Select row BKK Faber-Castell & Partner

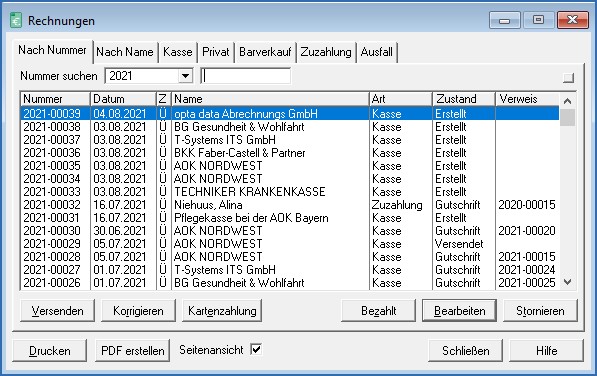tap(290, 153)
